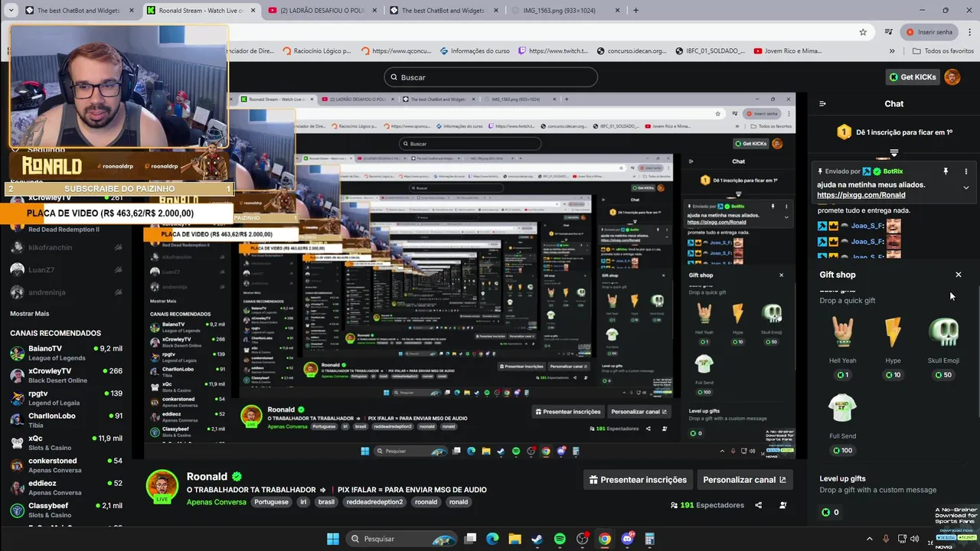
Task: Open Jovem Rico e Mima bookmark
Action: pos(788,51)
